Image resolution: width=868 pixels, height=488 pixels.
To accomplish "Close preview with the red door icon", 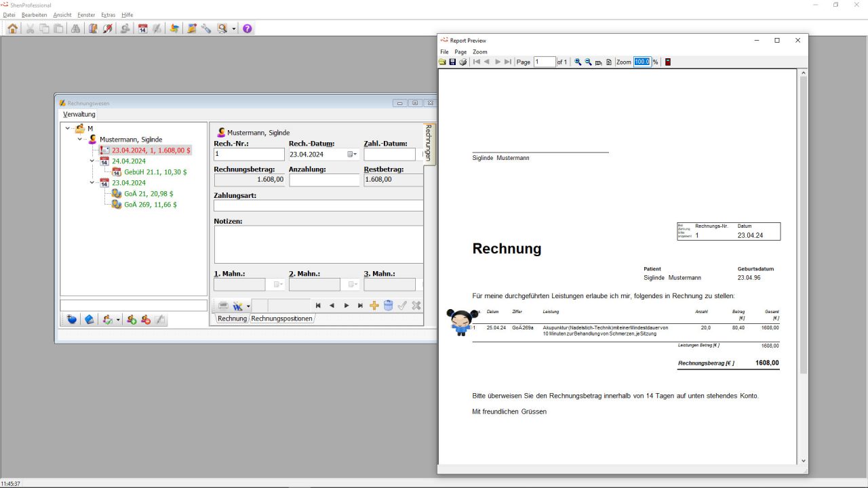I will click(x=668, y=62).
